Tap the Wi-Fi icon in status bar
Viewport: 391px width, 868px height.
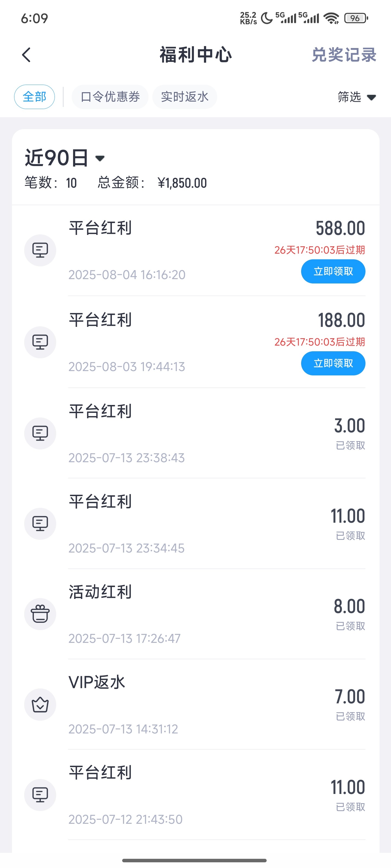pos(331,18)
